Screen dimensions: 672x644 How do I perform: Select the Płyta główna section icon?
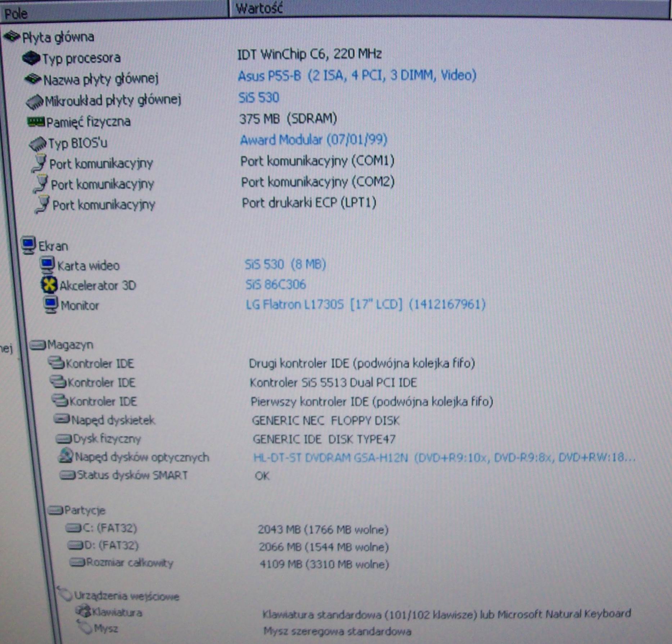point(12,36)
